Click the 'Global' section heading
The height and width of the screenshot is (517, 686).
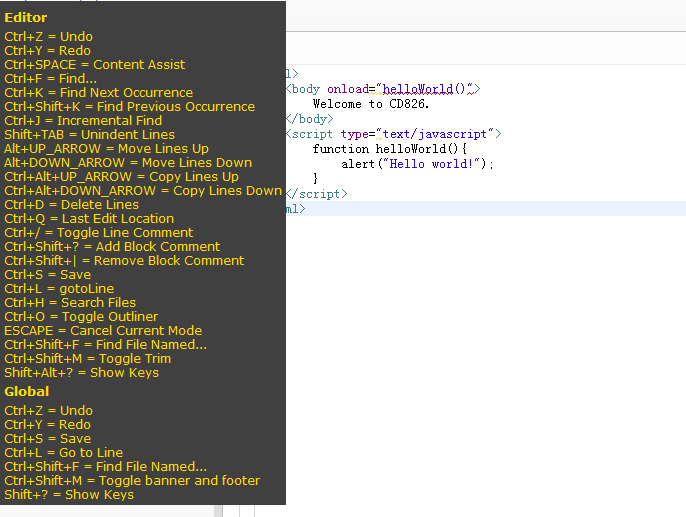pos(27,391)
